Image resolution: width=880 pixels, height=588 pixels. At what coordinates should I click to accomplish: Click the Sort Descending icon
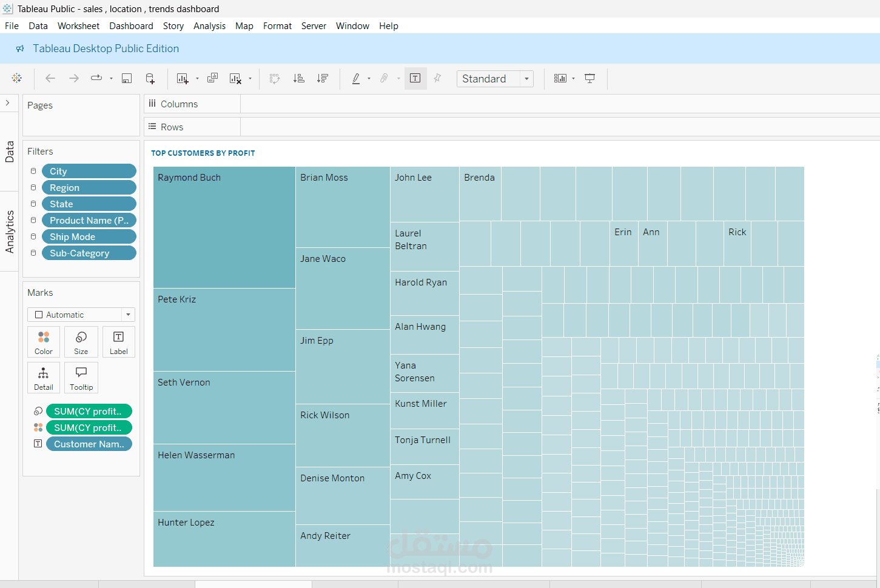(x=322, y=78)
